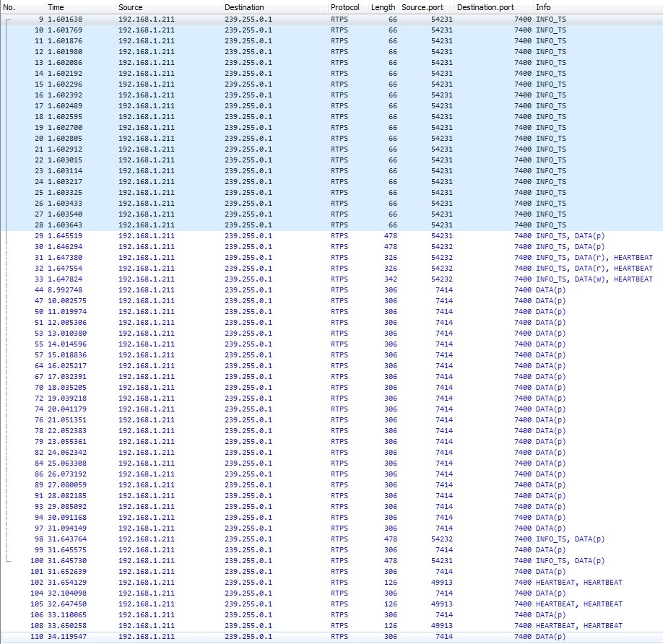Select packet 97 at time 31.094149
663x644 pixels.
(331, 528)
